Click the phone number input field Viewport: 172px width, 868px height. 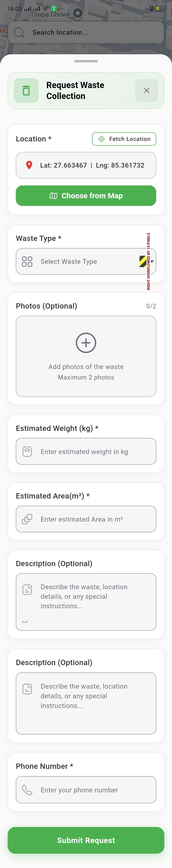pyautogui.click(x=86, y=789)
